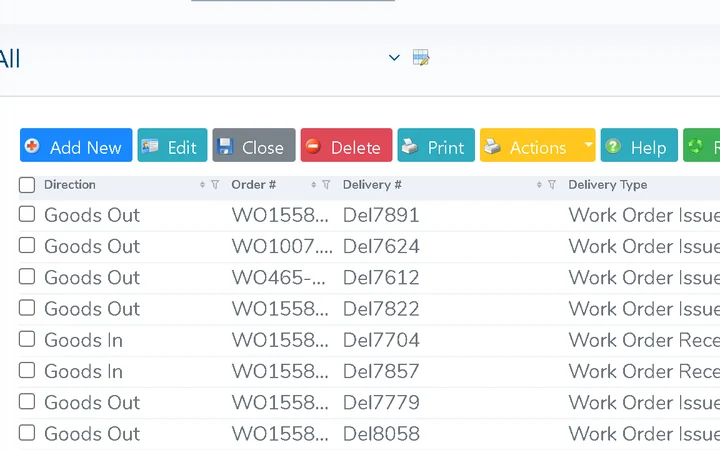Open the edit grid view icon
The width and height of the screenshot is (720, 450).
click(x=421, y=58)
